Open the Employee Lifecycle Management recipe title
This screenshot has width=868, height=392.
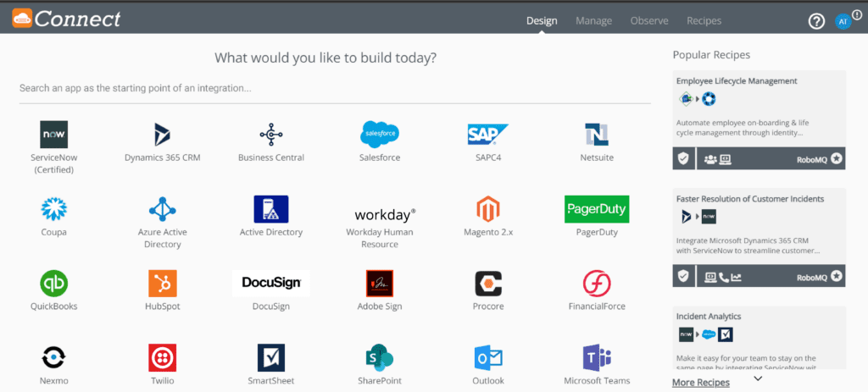(737, 80)
